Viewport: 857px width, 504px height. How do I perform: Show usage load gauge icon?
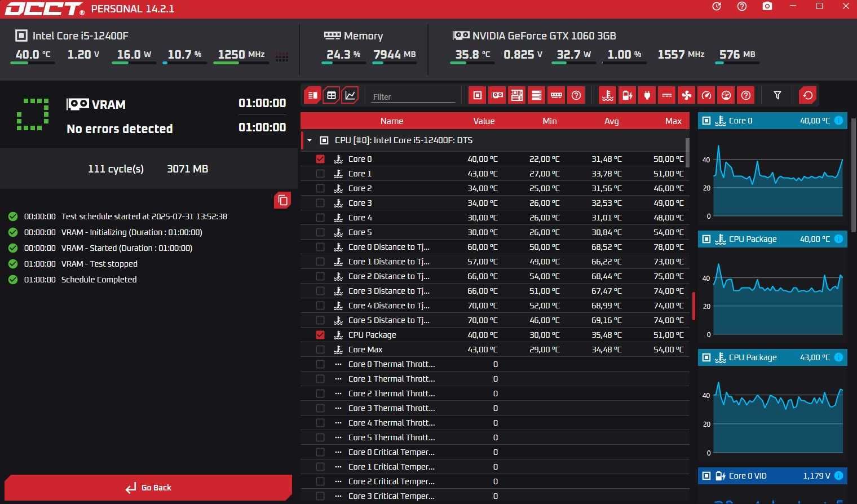(x=726, y=95)
